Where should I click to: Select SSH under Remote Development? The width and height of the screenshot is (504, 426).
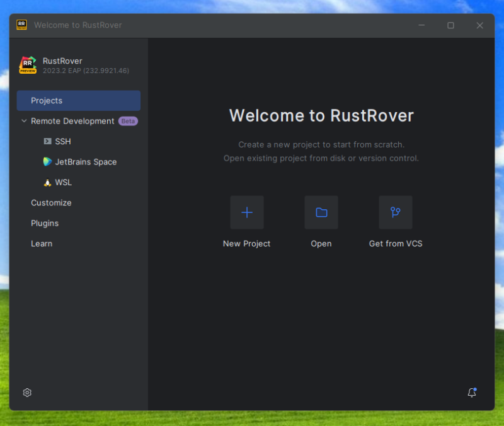coord(63,141)
